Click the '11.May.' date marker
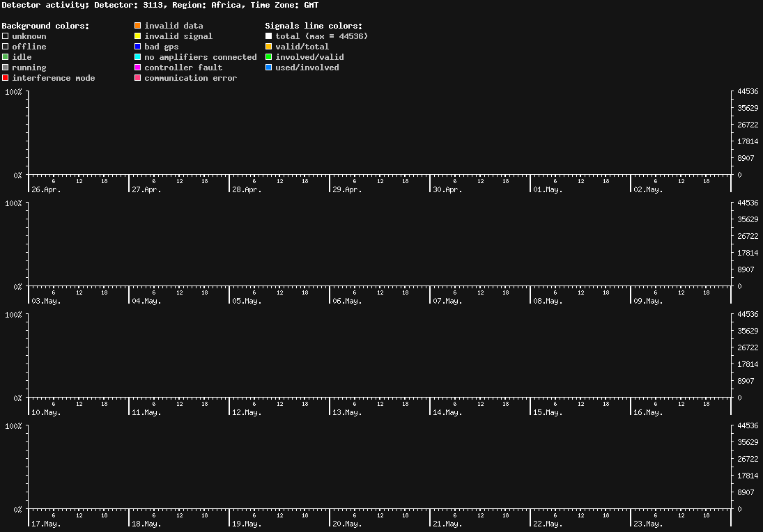763x532 pixels. [146, 412]
